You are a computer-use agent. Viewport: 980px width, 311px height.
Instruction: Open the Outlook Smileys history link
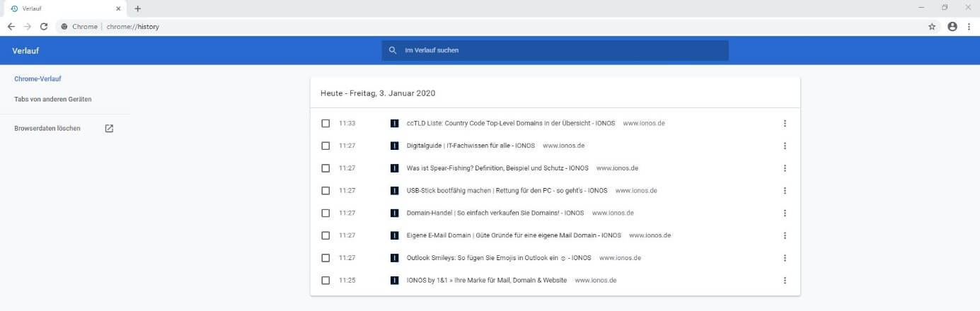click(x=499, y=258)
